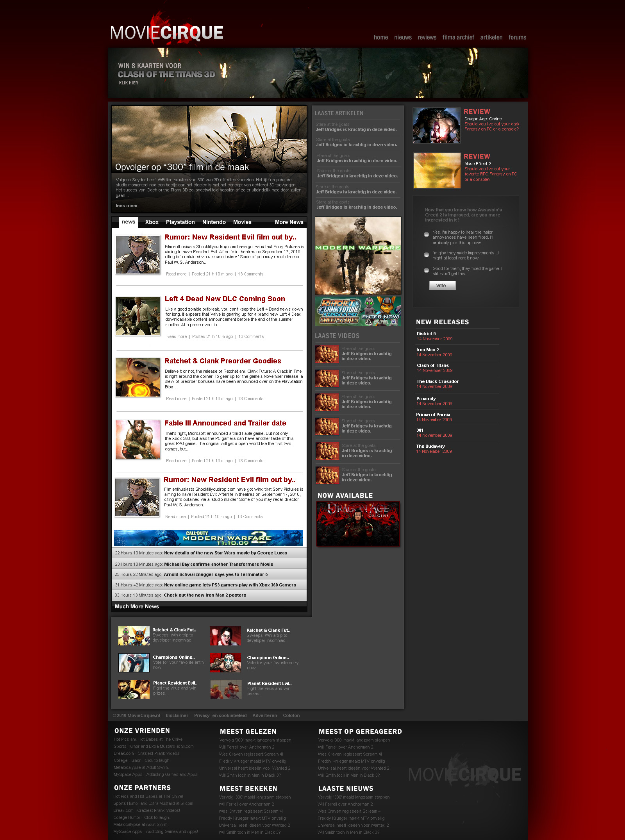Go to the nieuws menu item
This screenshot has width=625, height=840.
[x=403, y=38]
